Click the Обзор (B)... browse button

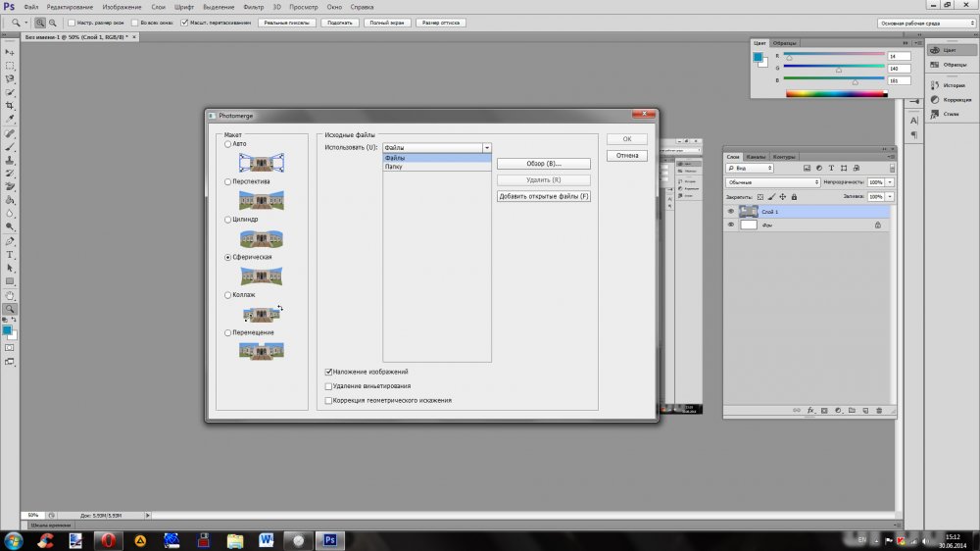coord(543,164)
